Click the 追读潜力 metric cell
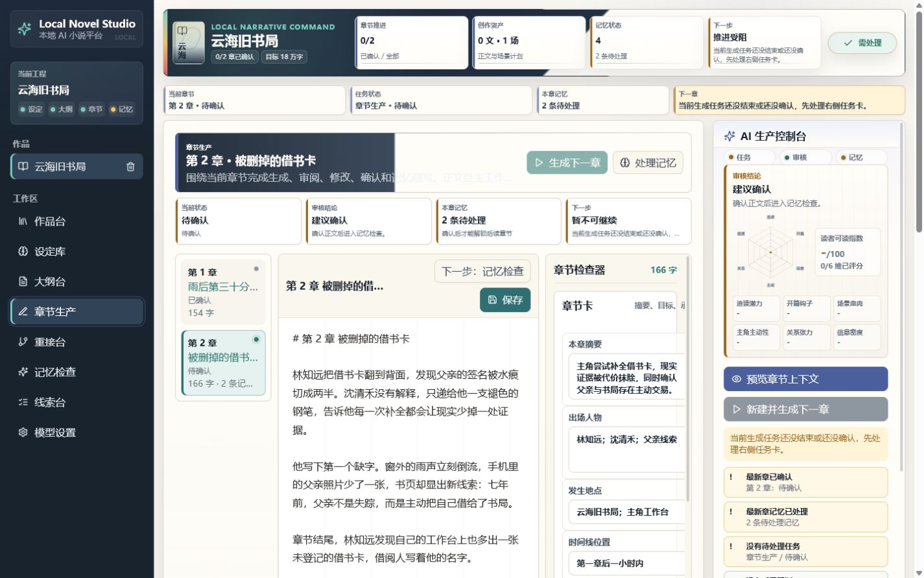924x578 pixels. [x=756, y=308]
